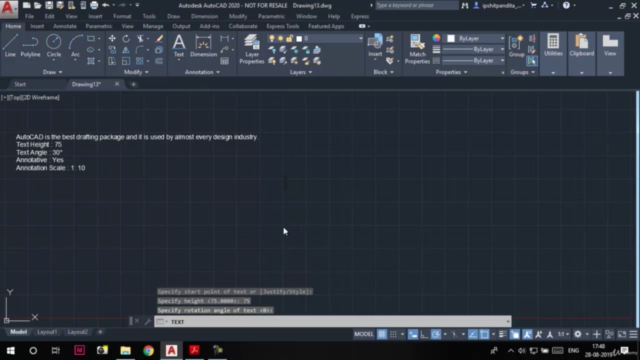Click the Erase tool icon

tap(159, 38)
